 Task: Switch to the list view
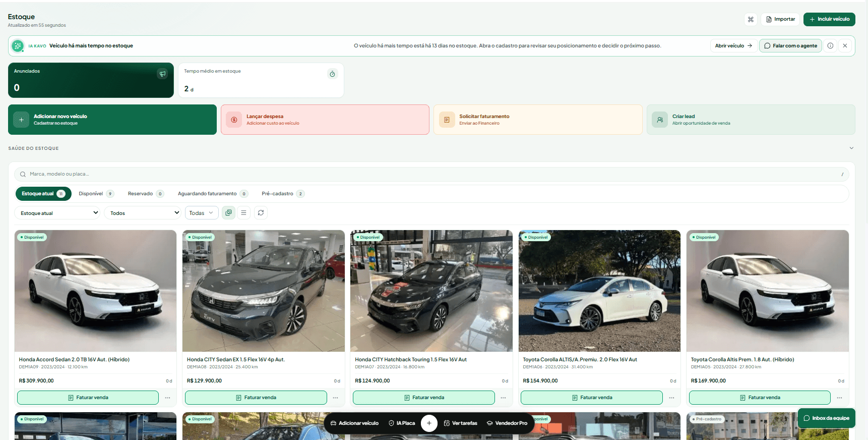[x=243, y=213]
